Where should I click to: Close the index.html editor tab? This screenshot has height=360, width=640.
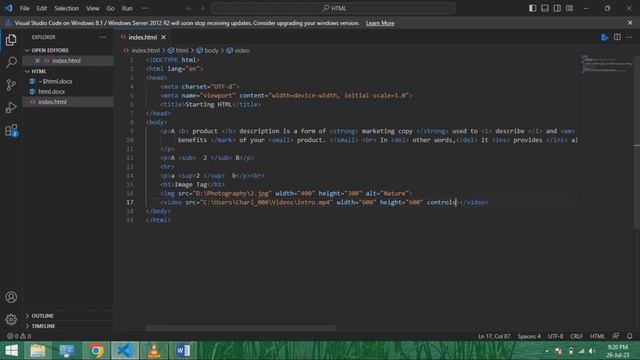164,37
